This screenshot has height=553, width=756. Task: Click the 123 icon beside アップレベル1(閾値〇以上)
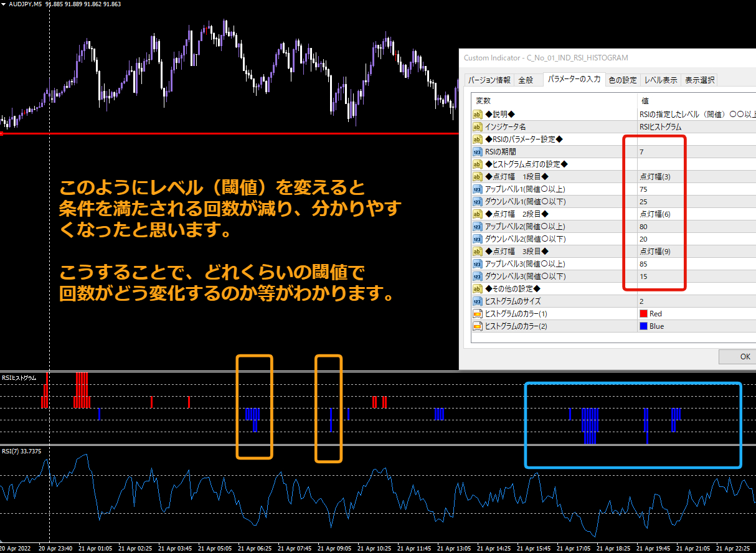478,189
